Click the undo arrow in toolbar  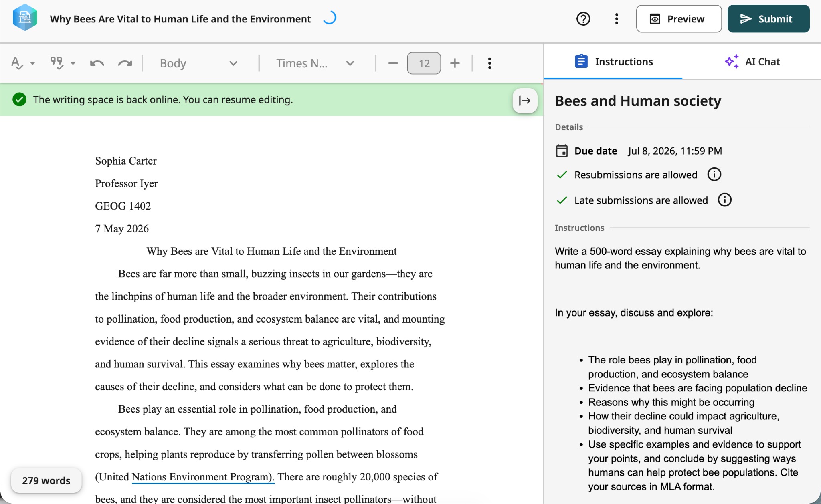pos(97,63)
